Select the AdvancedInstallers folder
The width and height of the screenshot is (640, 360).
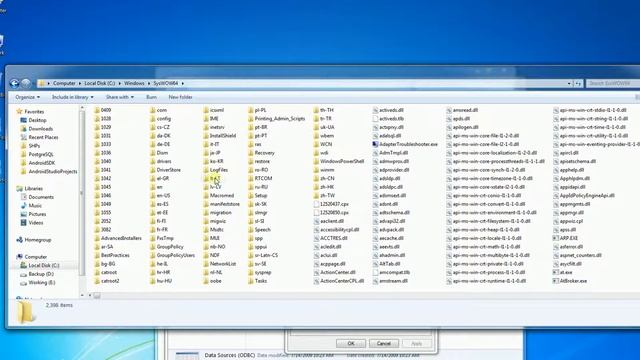click(x=121, y=238)
